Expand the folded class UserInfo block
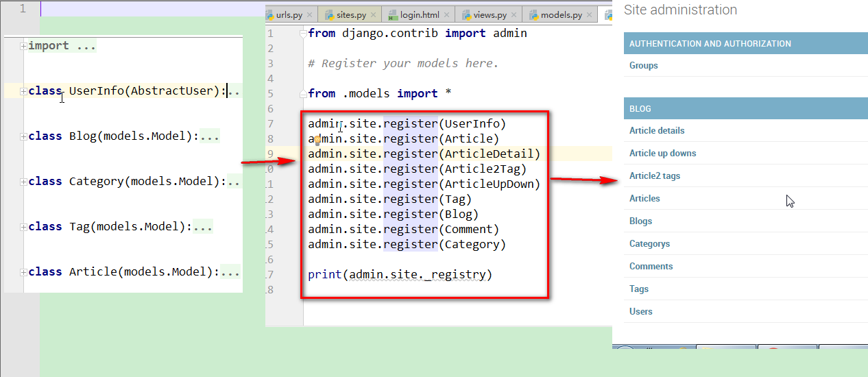Viewport: 868px width, 377px height. pyautogui.click(x=23, y=91)
